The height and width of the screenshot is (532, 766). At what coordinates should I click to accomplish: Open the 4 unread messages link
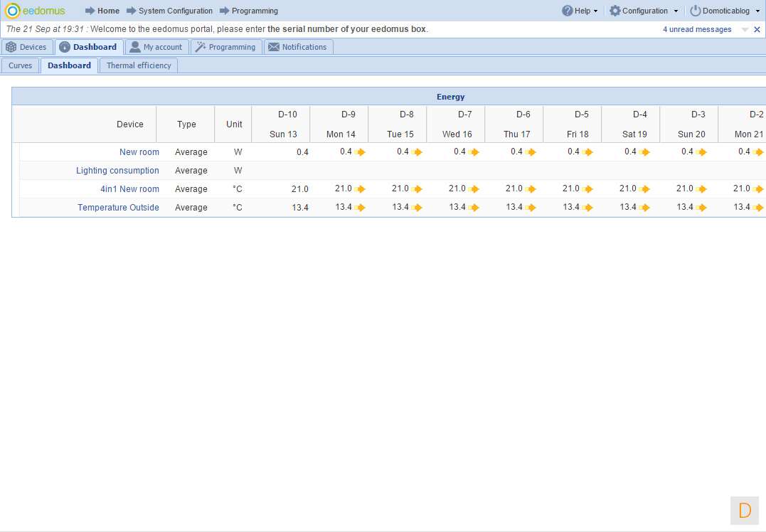tap(697, 30)
